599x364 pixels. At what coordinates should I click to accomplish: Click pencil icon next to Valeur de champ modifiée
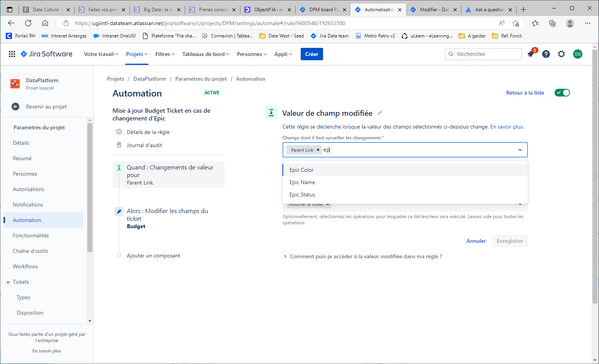[379, 113]
